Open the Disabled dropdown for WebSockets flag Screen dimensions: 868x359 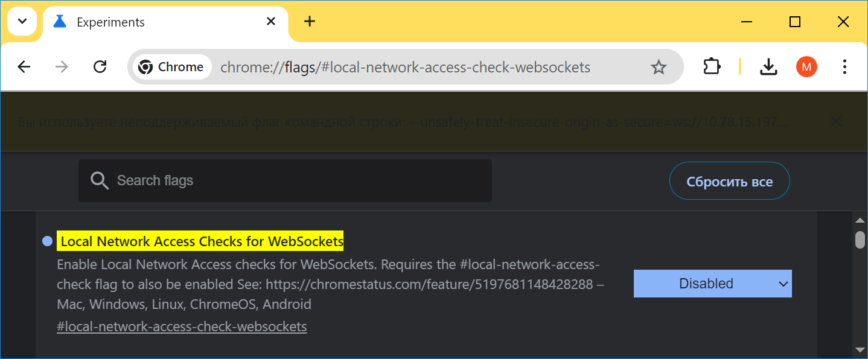712,284
